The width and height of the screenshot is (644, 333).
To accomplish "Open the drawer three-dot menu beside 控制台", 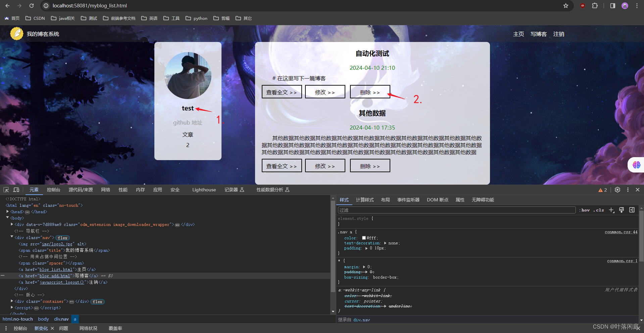I will [x=6, y=328].
